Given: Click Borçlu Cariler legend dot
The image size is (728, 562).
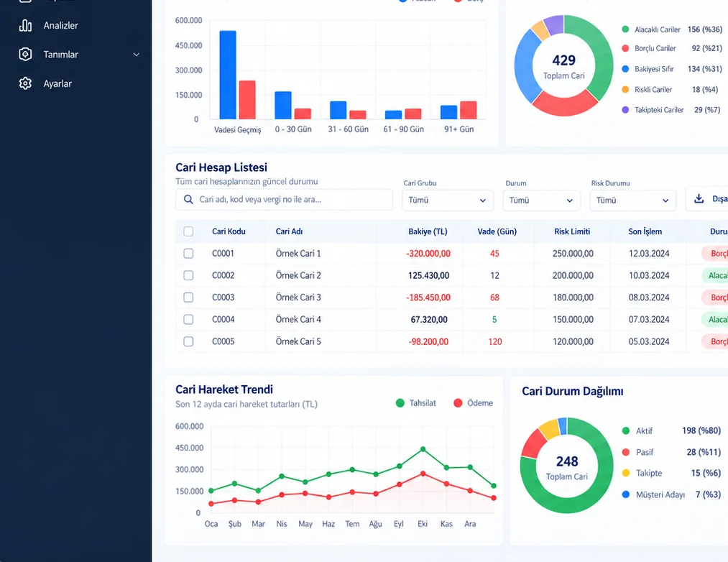Looking at the screenshot, I should click(625, 48).
